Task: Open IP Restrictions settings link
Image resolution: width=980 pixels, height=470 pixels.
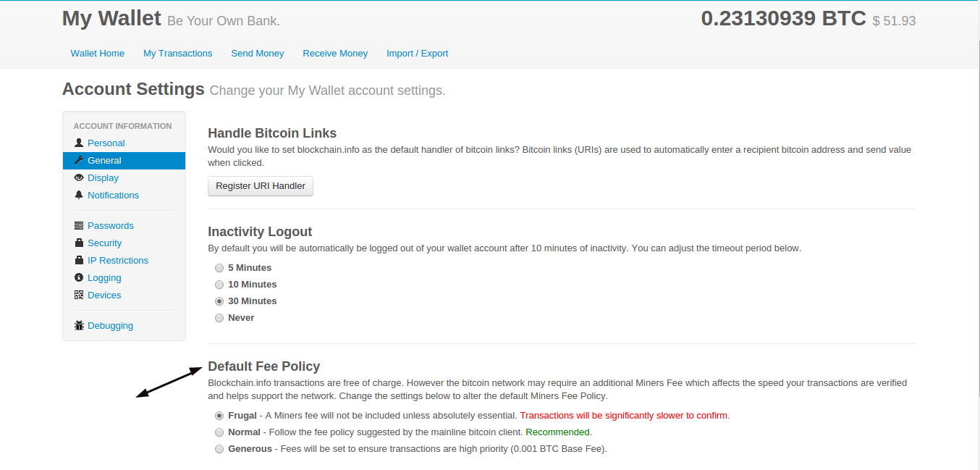Action: pyautogui.click(x=118, y=261)
